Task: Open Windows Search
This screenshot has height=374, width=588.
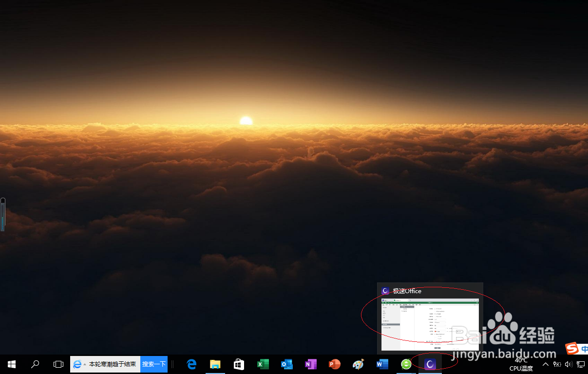Action: (35, 364)
